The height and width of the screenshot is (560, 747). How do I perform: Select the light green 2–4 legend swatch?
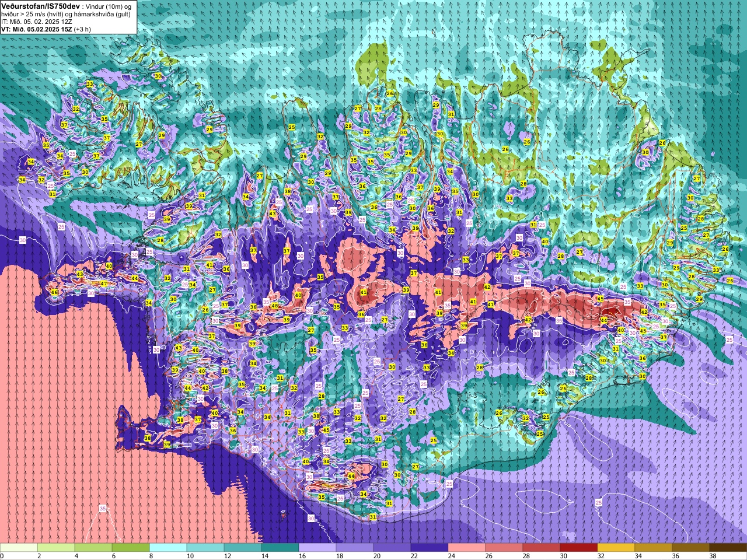(56, 548)
